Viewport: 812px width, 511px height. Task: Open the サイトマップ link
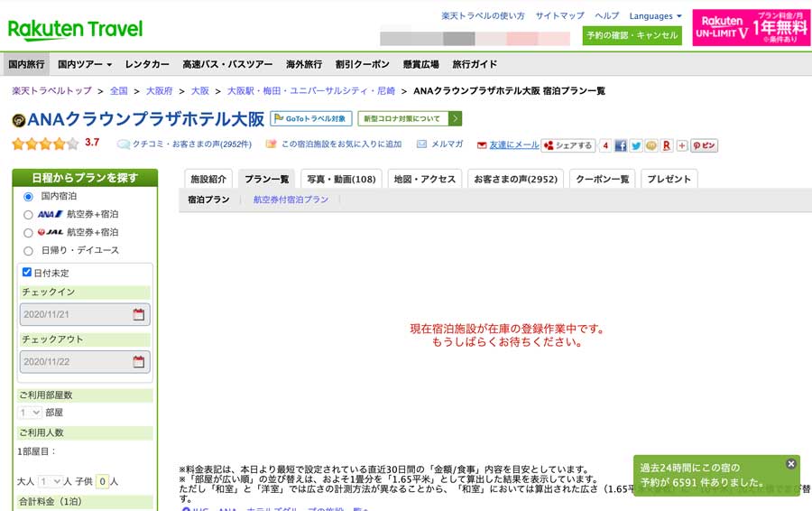559,16
